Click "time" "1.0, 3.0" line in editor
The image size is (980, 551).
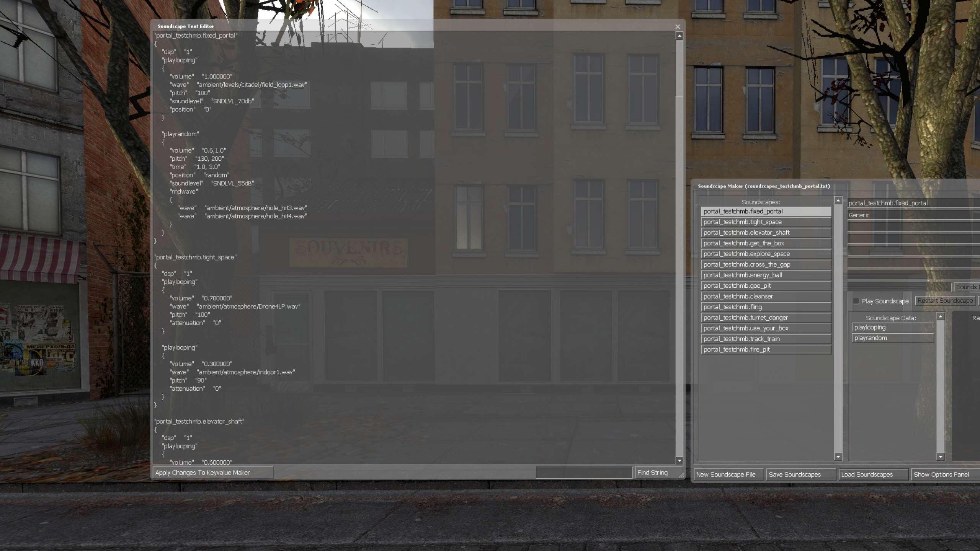195,167
